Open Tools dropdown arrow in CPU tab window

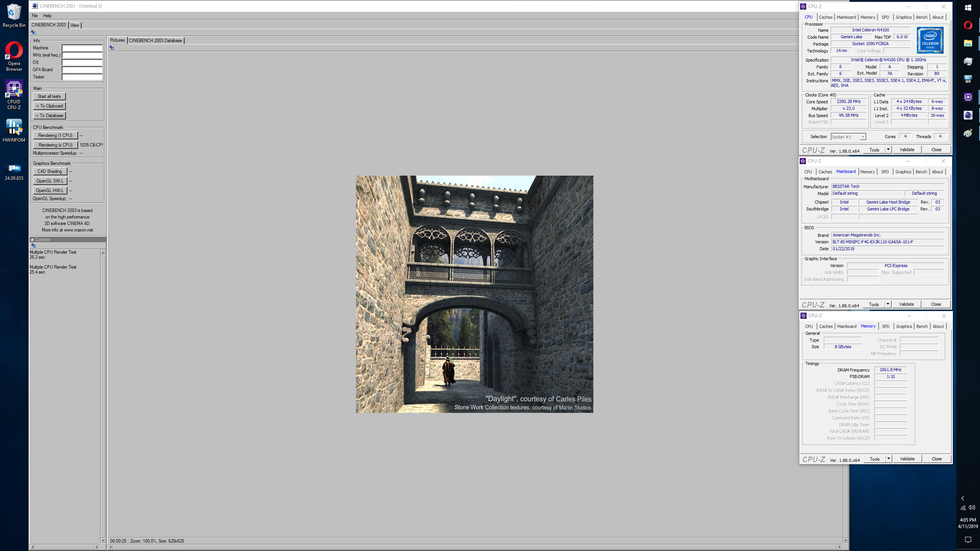pos(889,150)
